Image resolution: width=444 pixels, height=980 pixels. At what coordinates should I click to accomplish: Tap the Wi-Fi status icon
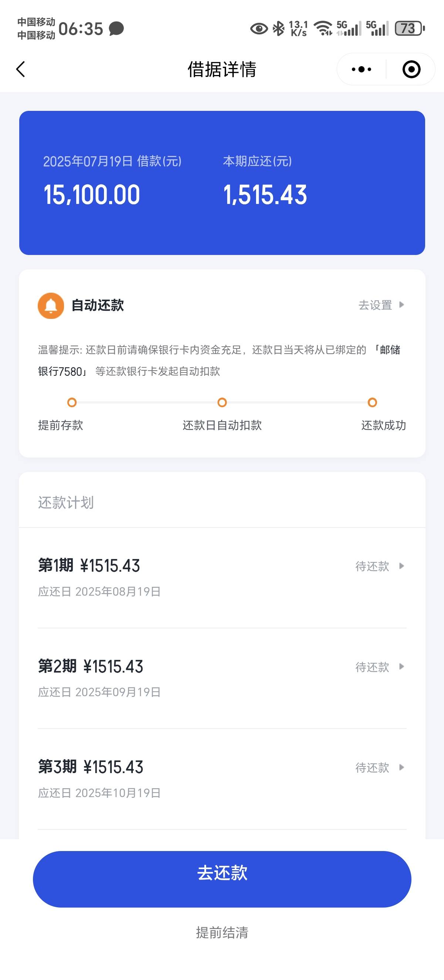click(x=323, y=28)
